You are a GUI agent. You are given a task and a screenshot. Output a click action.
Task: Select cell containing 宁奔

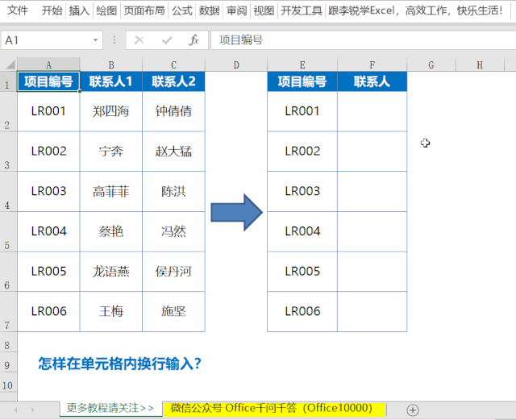111,152
